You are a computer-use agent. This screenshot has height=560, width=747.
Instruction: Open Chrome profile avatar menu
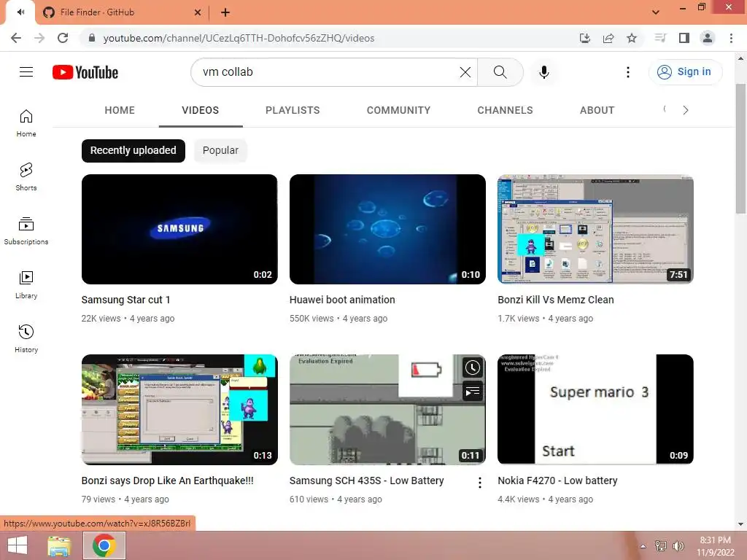tap(708, 38)
